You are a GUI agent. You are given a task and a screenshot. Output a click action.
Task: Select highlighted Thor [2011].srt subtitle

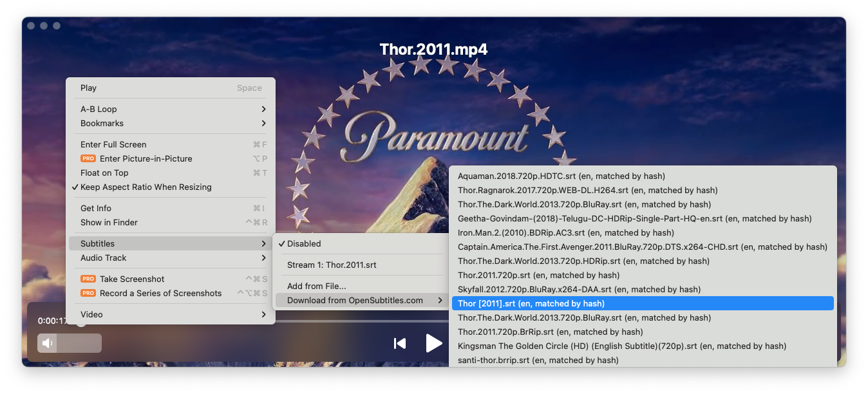pyautogui.click(x=643, y=303)
